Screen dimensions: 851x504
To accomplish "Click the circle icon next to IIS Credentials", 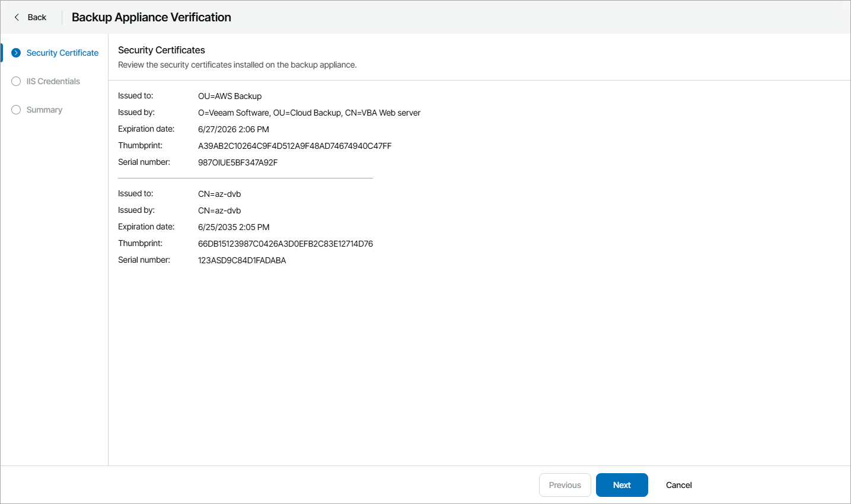I will tap(15, 81).
